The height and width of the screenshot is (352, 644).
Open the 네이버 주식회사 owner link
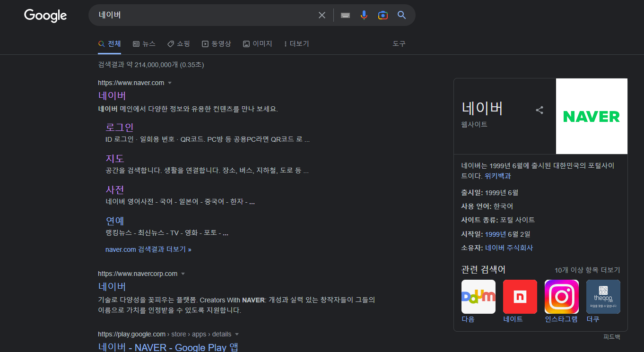509,248
